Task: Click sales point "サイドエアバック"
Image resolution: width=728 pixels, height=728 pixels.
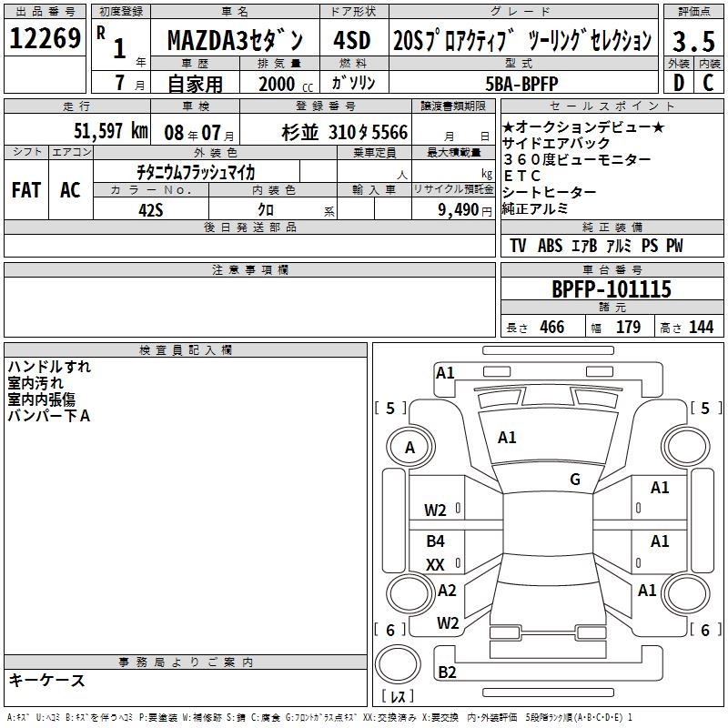Action: tap(556, 143)
